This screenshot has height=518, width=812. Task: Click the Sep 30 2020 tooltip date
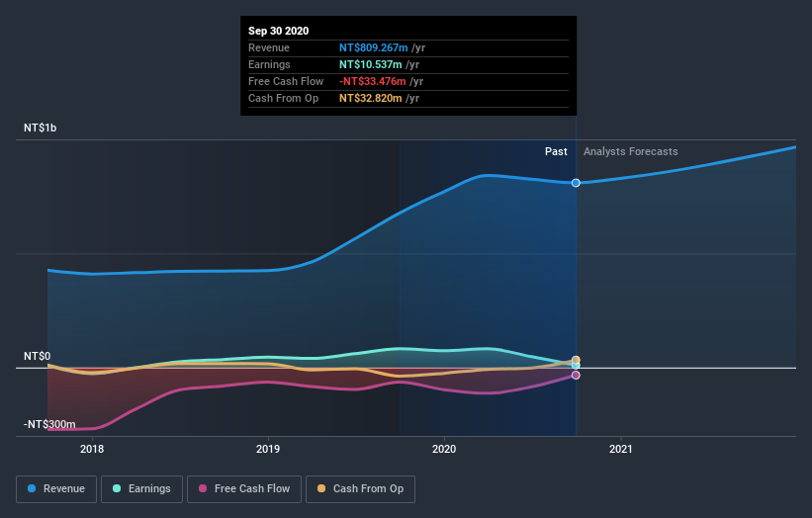click(278, 31)
